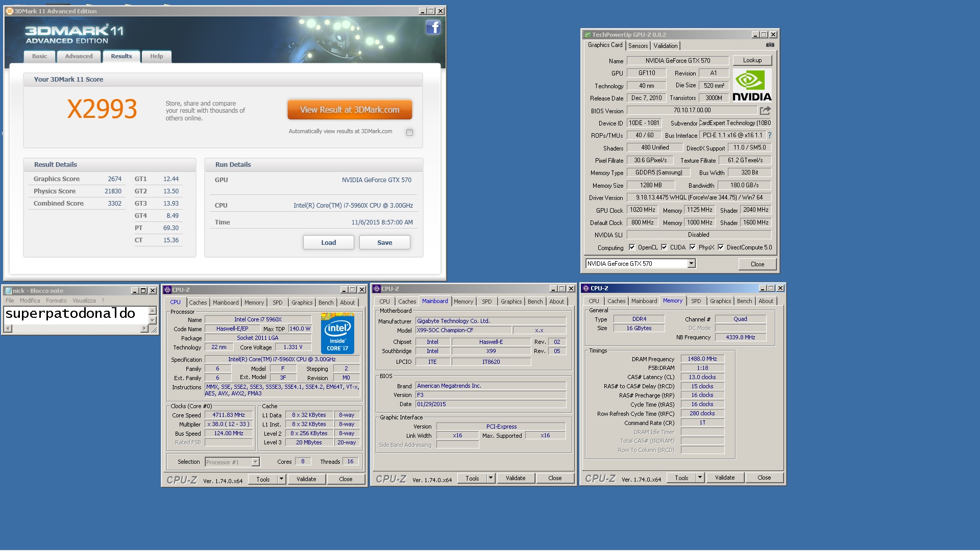Viewport: 980px width, 551px height.
Task: Click the Facebook icon in 3DMark 11
Action: tap(433, 27)
